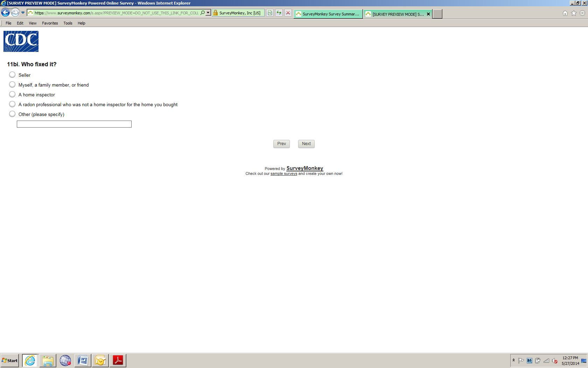Screen dimensions: 588x368
Task: Click the Action Center flag icon
Action: (521, 361)
